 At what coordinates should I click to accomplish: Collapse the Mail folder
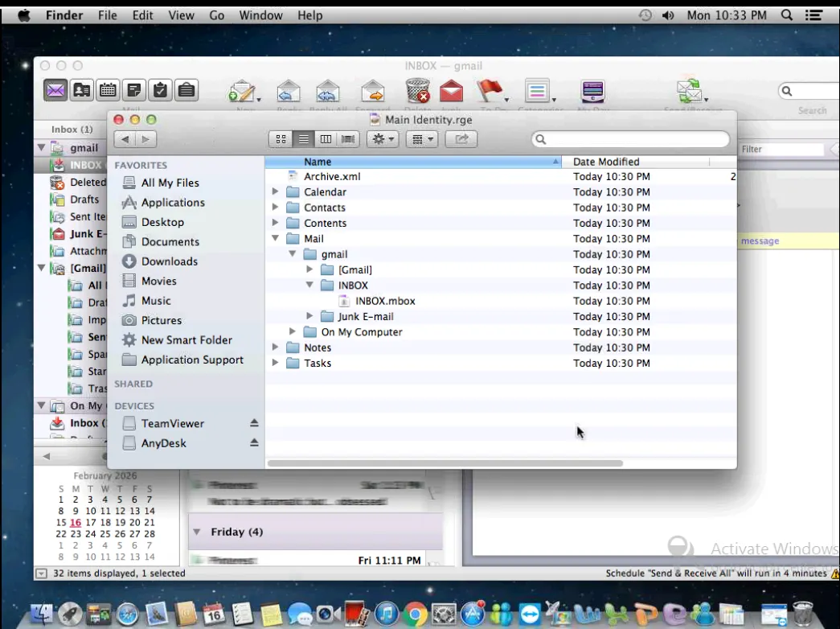(x=276, y=239)
